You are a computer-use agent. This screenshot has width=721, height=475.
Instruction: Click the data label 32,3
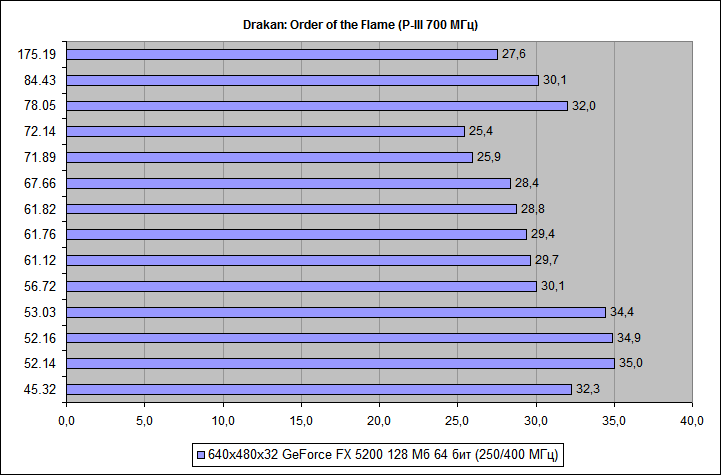tap(588, 389)
